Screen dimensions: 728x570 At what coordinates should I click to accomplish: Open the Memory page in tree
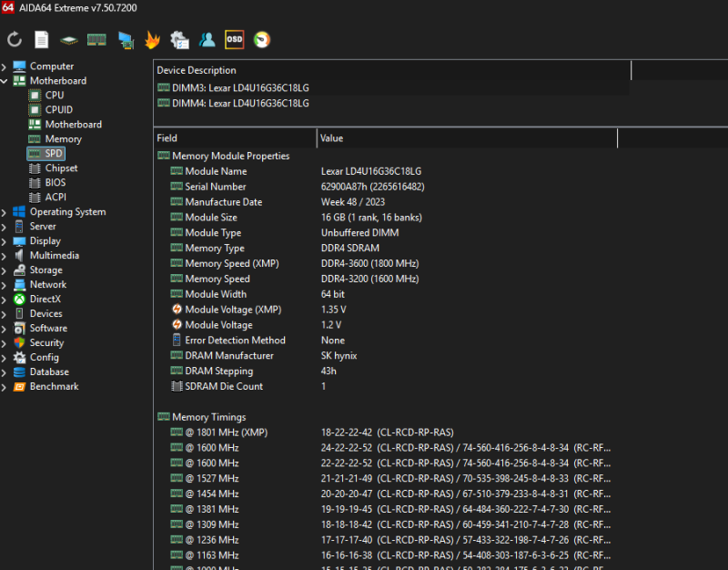click(63, 139)
